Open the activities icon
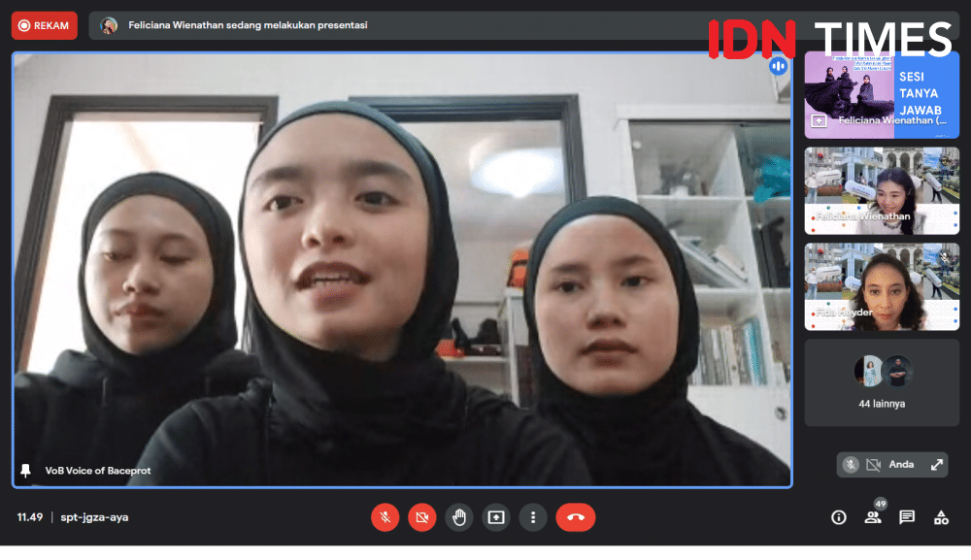The image size is (971, 560). pyautogui.click(x=941, y=517)
